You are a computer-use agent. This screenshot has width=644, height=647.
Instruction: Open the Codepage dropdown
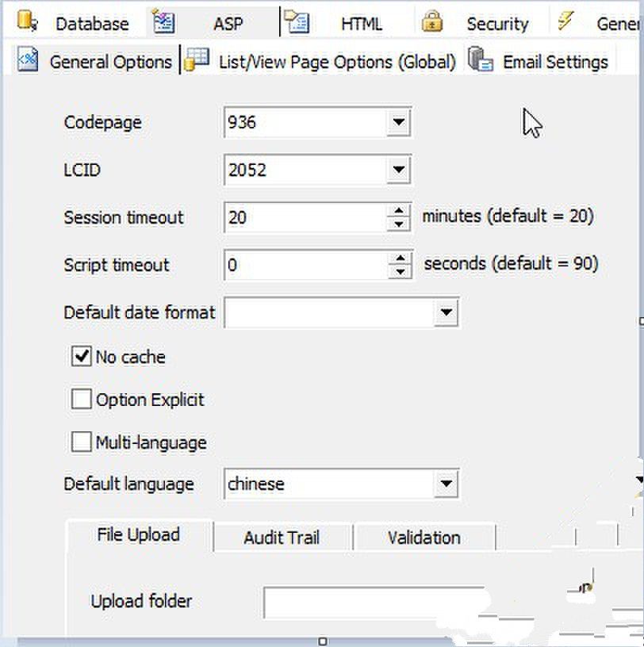click(398, 122)
